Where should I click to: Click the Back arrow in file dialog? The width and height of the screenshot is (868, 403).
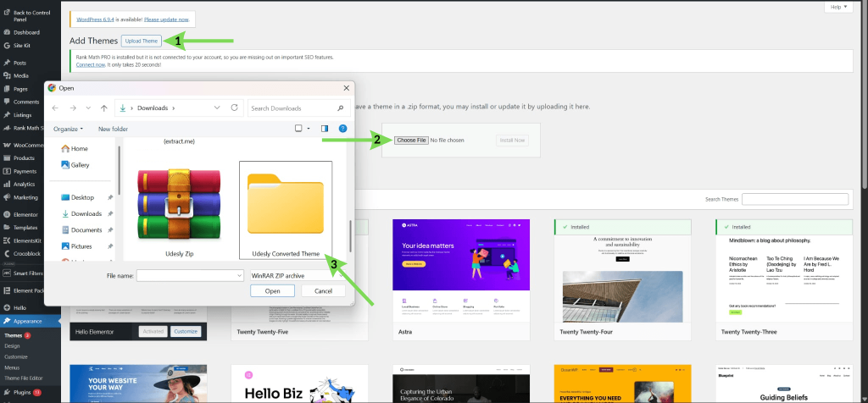click(x=55, y=108)
